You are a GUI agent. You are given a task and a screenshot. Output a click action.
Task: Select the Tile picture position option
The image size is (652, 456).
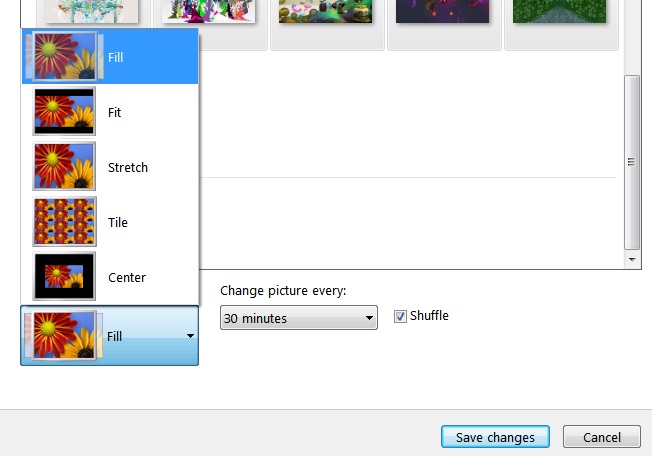(x=117, y=223)
